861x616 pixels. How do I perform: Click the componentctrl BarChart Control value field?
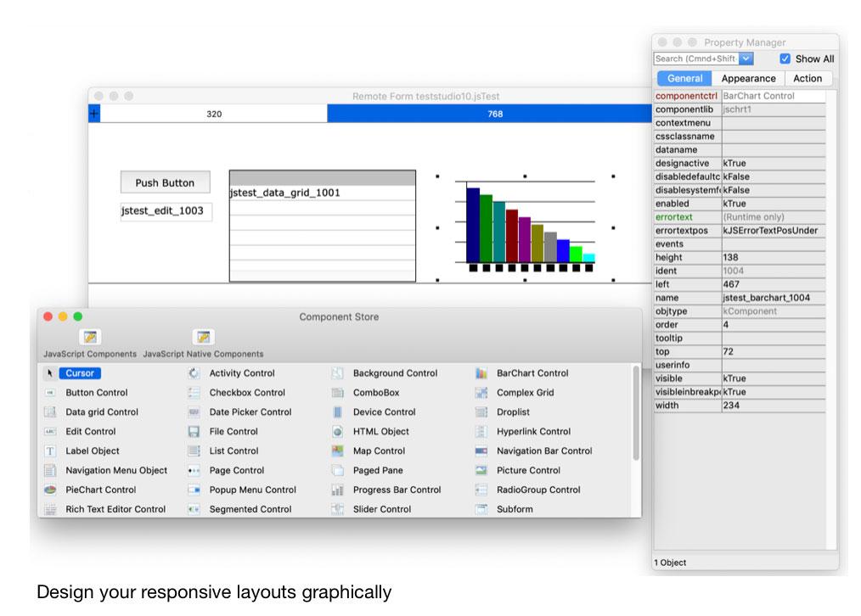pyautogui.click(x=773, y=96)
